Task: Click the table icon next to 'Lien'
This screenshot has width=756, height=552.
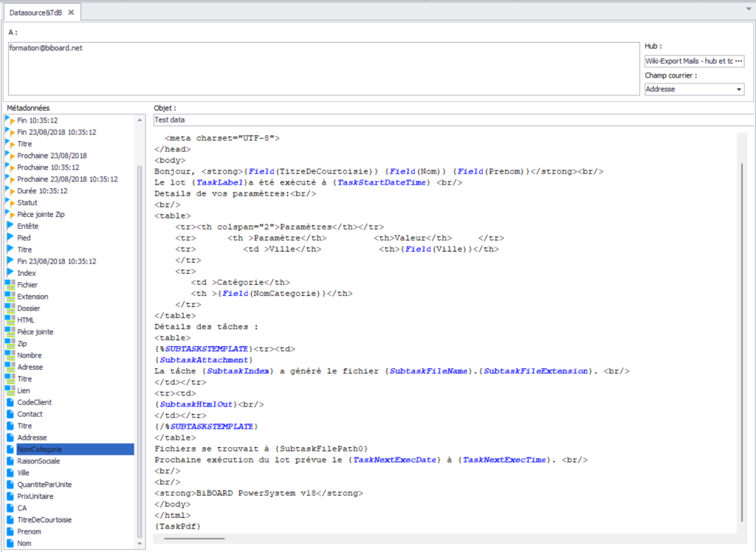Action: 10,390
